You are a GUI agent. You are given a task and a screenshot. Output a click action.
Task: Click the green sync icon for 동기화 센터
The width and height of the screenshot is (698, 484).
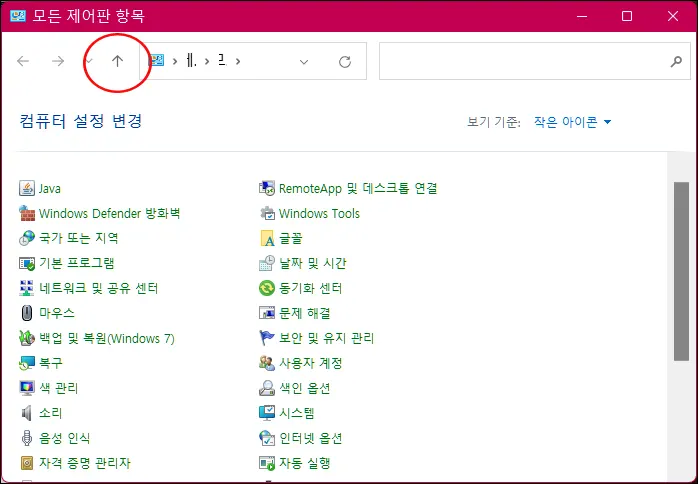[267, 288]
